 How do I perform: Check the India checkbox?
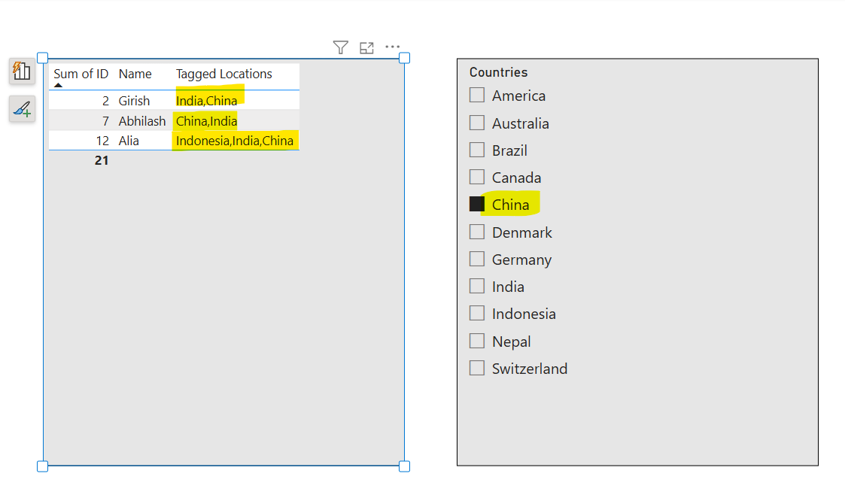[x=476, y=286]
